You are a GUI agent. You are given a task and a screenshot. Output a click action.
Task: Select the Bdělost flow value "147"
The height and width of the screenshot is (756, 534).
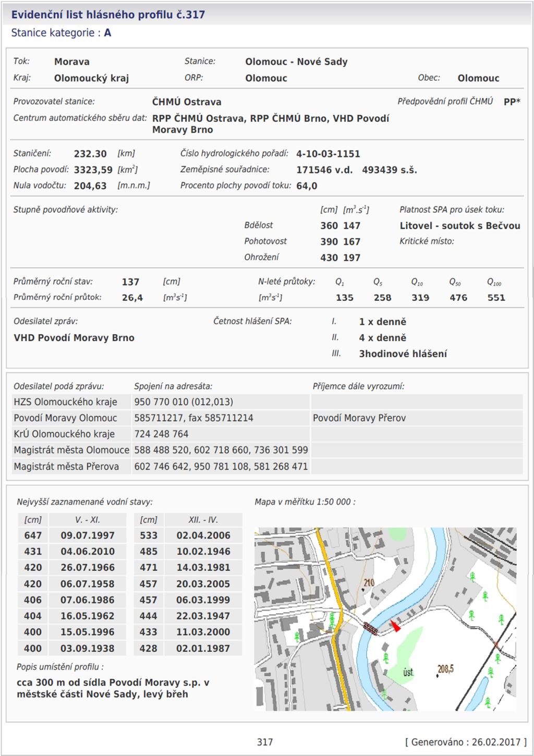point(351,226)
